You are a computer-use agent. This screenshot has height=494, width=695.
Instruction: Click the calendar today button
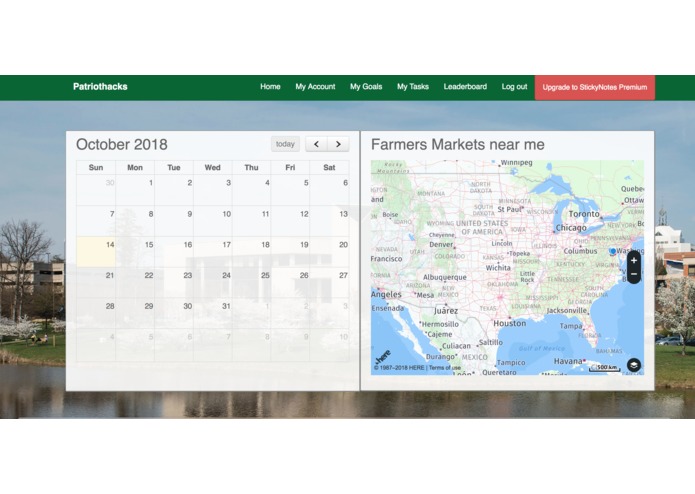point(285,144)
